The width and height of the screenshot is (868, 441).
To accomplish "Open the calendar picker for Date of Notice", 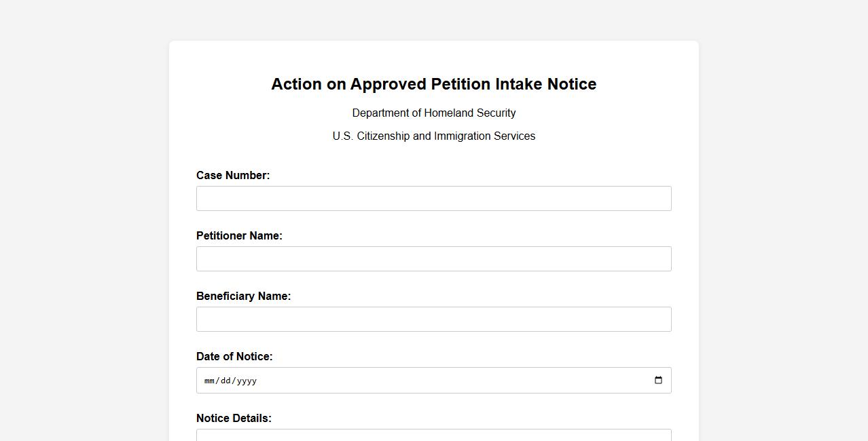I will tap(657, 381).
